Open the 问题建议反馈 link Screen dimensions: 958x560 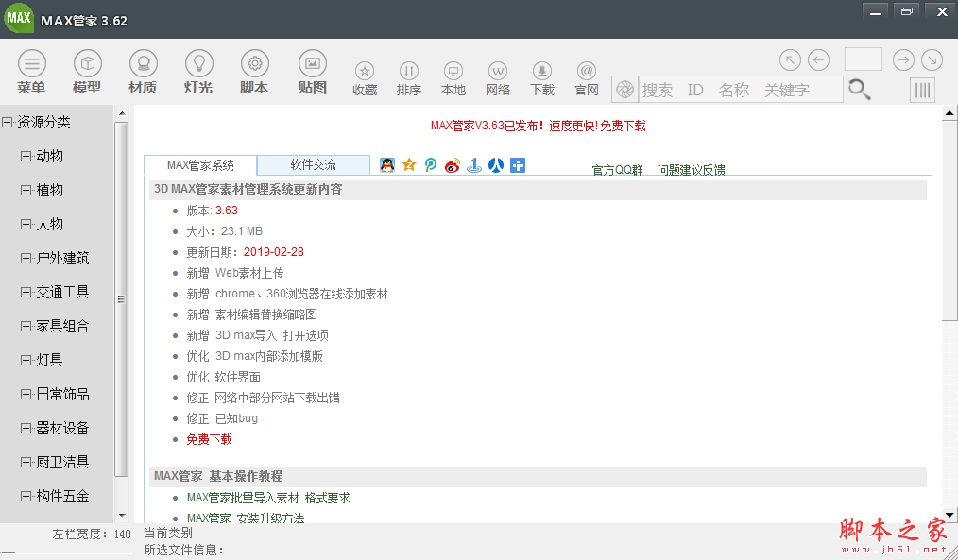[x=691, y=170]
